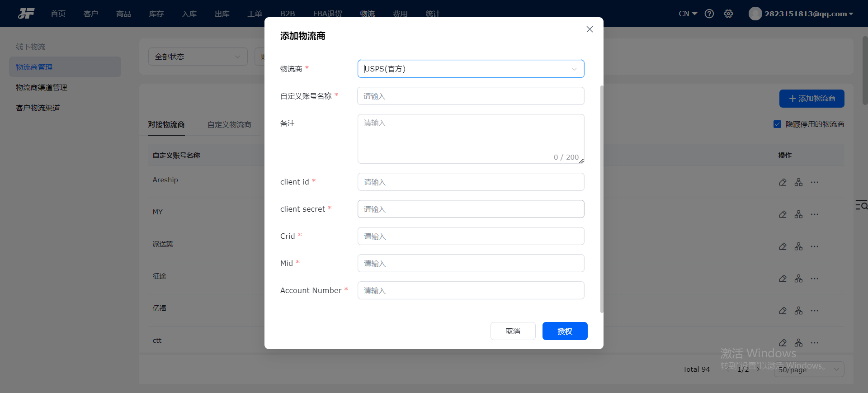Image resolution: width=868 pixels, height=393 pixels.
Task: Edit the Areship row
Action: pos(783,182)
